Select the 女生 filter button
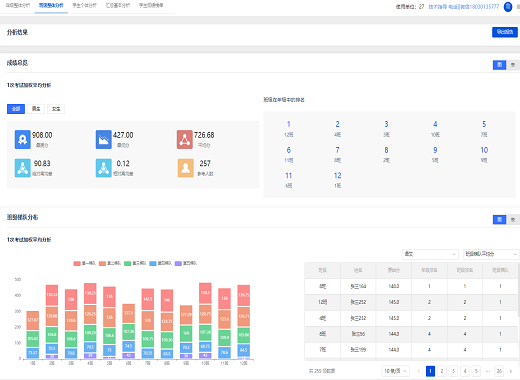Screen dimensions: 520x380 pyautogui.click(x=56, y=109)
